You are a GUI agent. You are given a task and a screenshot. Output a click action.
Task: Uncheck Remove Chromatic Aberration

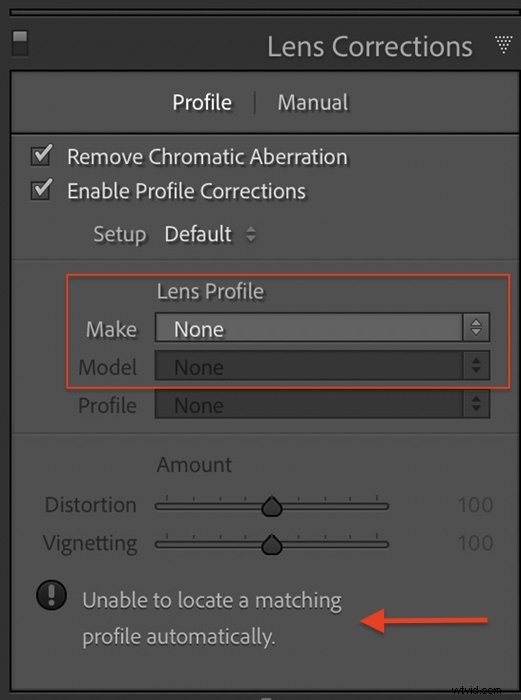pos(42,155)
